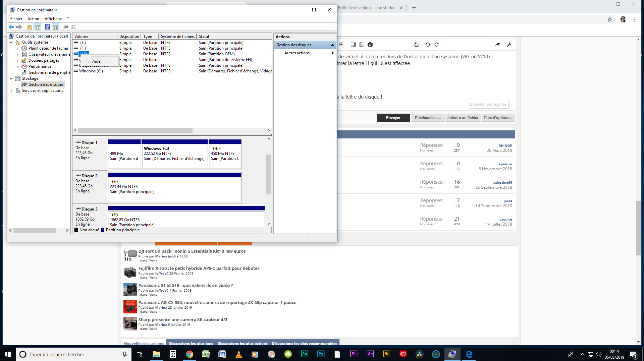Toggle the Action pane toolbar icon

click(56, 27)
